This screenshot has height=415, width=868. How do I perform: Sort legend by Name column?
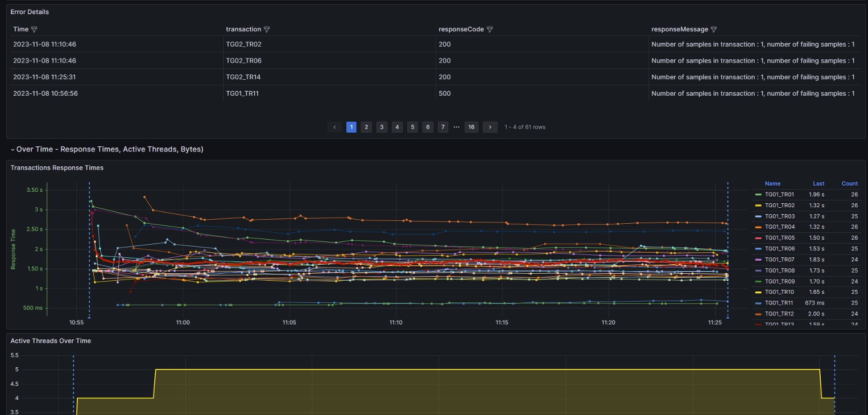772,183
